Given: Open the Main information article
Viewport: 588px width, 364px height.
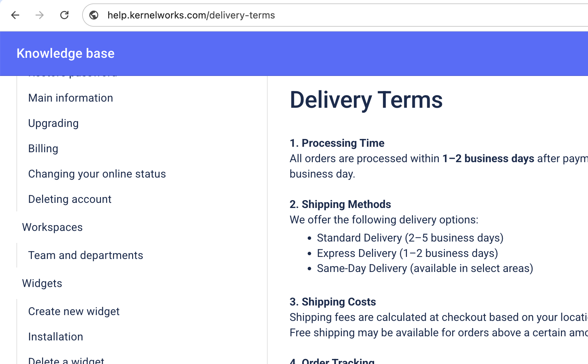Looking at the screenshot, I should 71,98.
